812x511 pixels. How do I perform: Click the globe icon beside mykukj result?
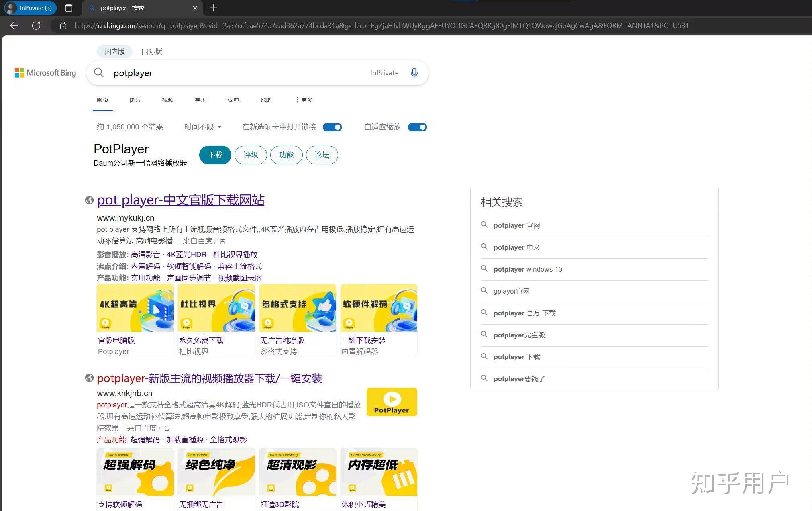pos(89,200)
